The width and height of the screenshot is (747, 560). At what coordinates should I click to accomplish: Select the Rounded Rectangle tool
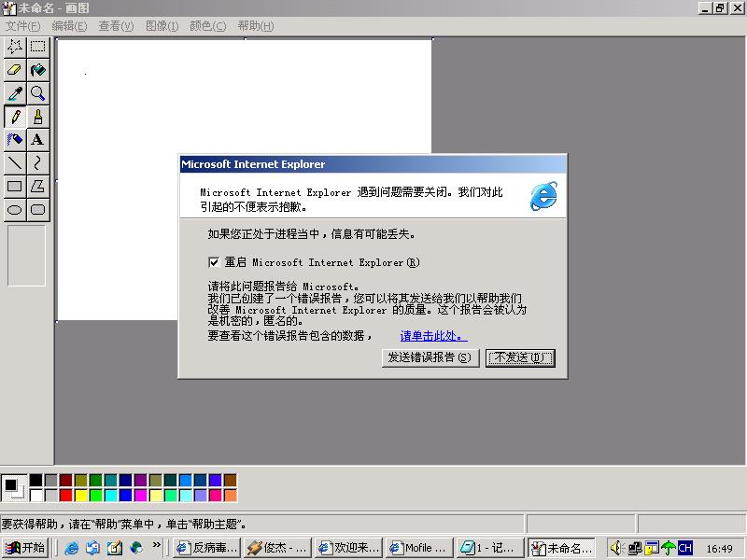(x=38, y=210)
